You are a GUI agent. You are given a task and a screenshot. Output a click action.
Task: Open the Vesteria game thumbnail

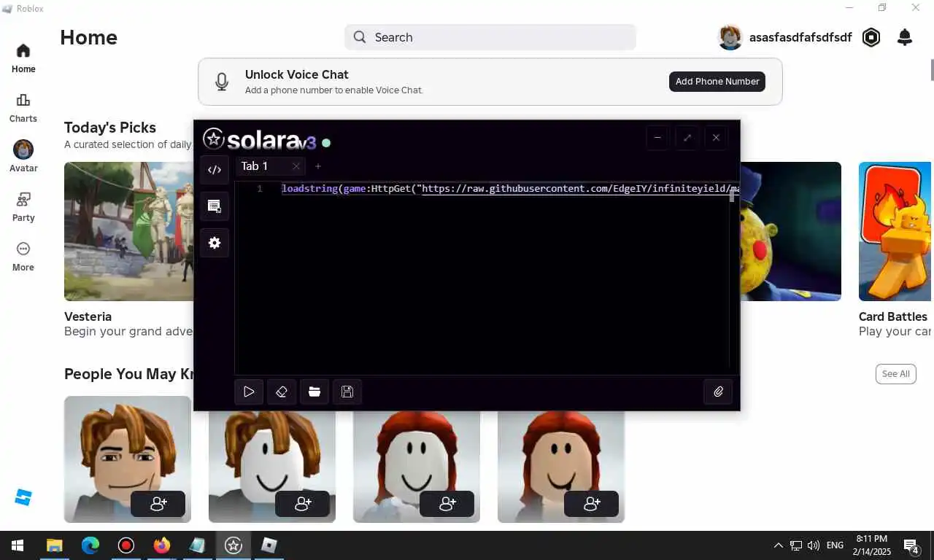pyautogui.click(x=129, y=231)
